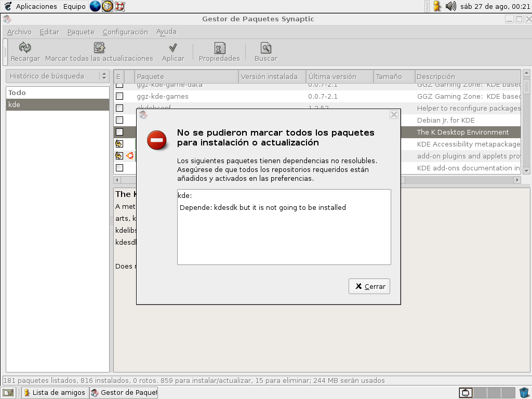
Task: Open the Equipo panel menu
Action: click(74, 6)
